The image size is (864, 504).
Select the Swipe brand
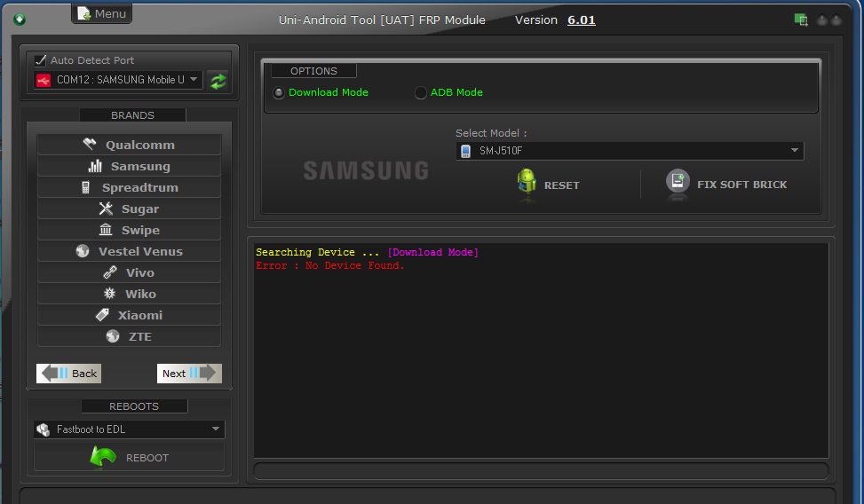tap(129, 230)
